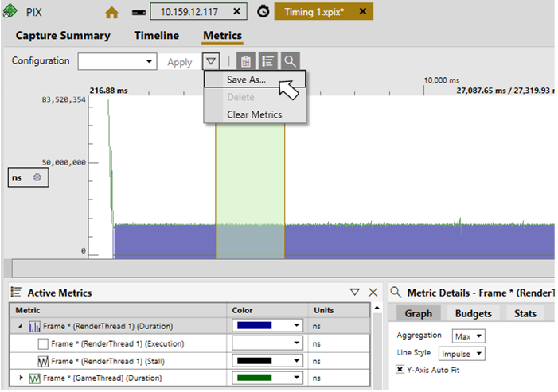The width and height of the screenshot is (558, 392).
Task: Toggle Y-Axis Auto Fit checkbox
Action: (x=400, y=369)
